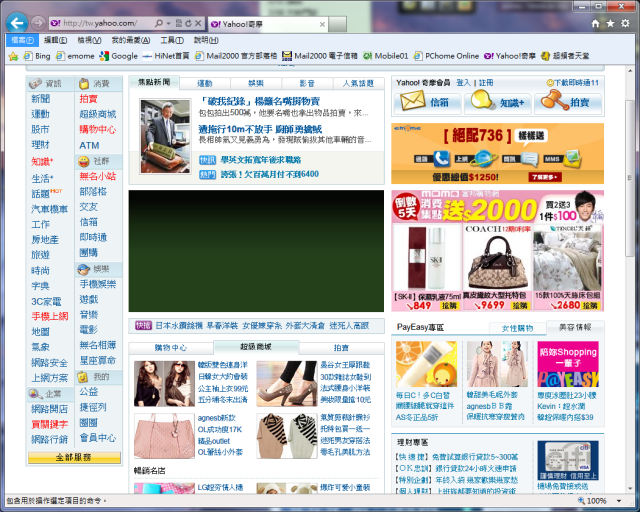The width and height of the screenshot is (641, 512).
Task: Open the Bing favorite
Action: tap(37, 56)
